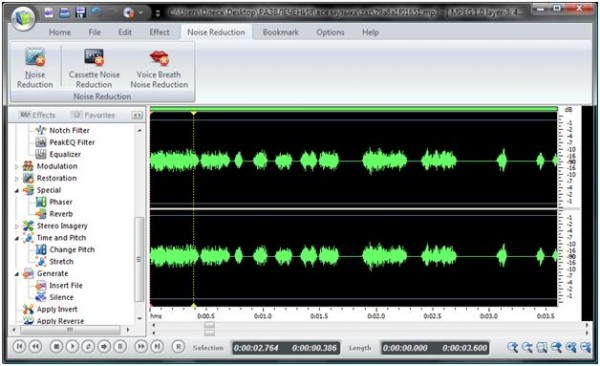Viewport: 600px width, 366px height.
Task: Show the Effects panel tab
Action: [37, 115]
